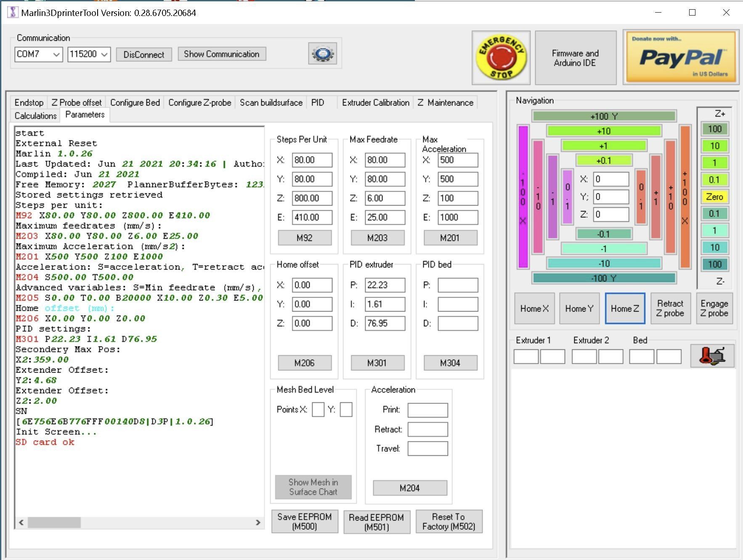Click Save EEPROM (M500)

point(304,522)
